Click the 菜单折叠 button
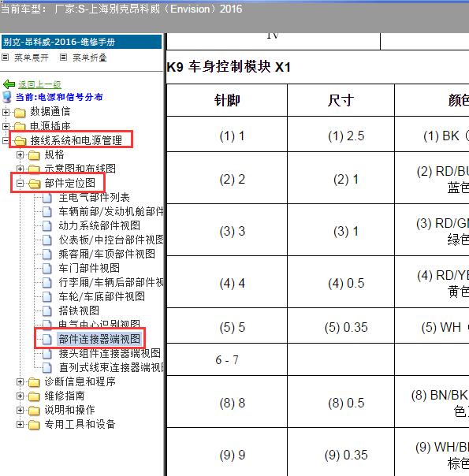The height and width of the screenshot is (476, 469). point(90,58)
